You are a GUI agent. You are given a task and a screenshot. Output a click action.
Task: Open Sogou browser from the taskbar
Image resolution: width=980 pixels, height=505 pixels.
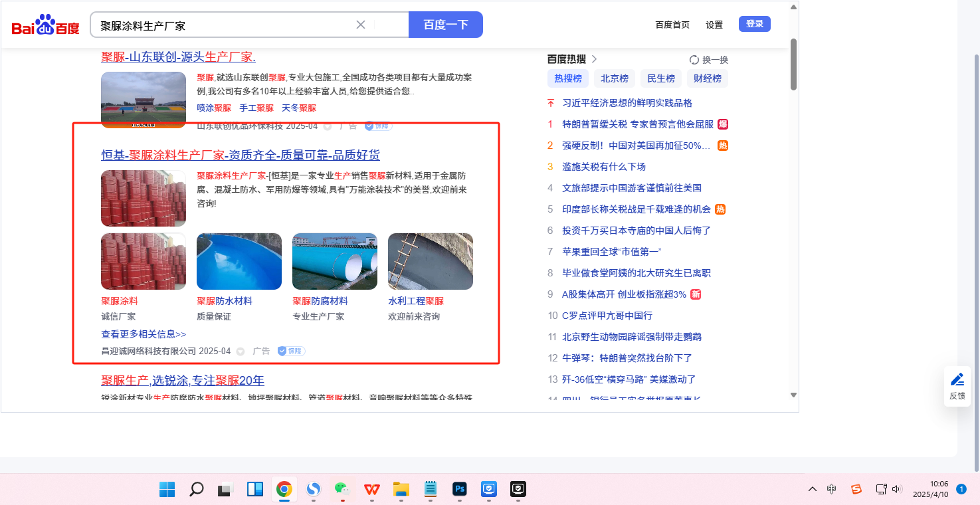(314, 490)
